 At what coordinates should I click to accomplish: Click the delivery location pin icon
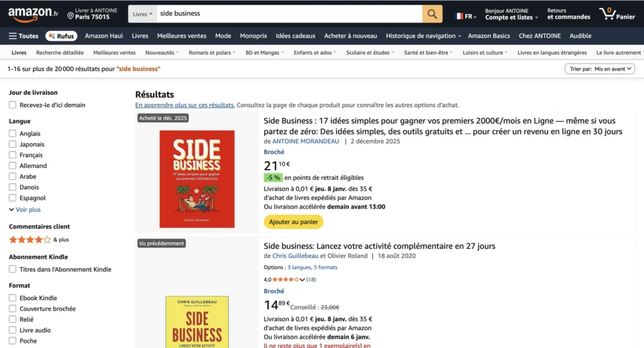point(70,16)
